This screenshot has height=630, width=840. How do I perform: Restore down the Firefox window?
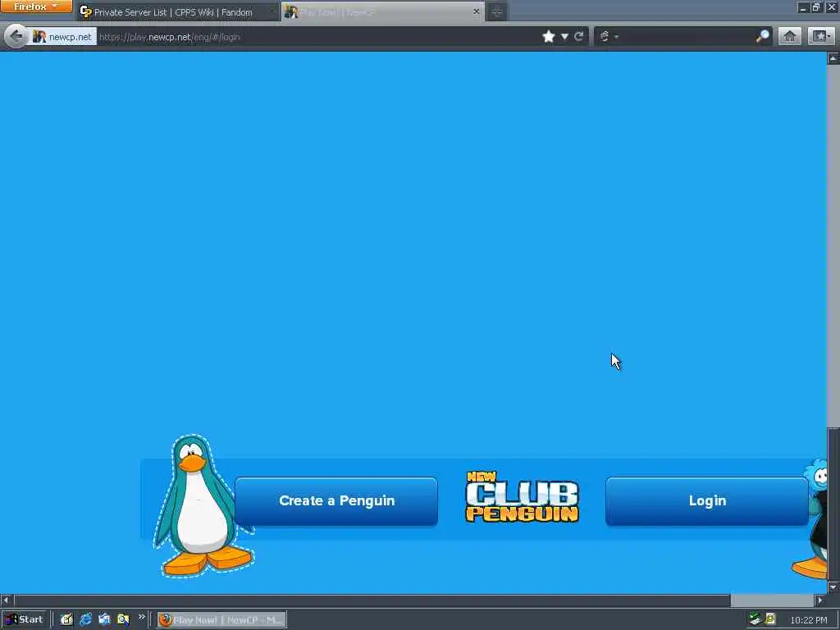click(816, 7)
